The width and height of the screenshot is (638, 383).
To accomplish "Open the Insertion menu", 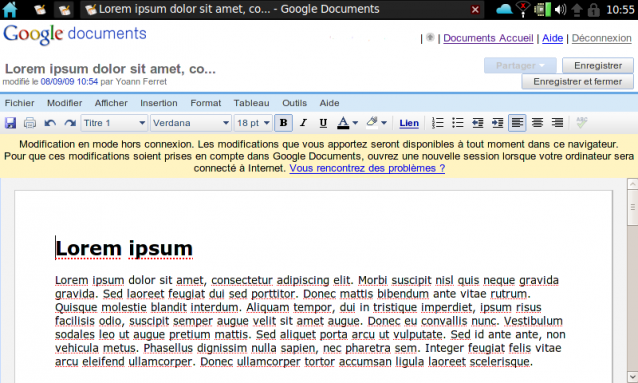I will point(159,103).
